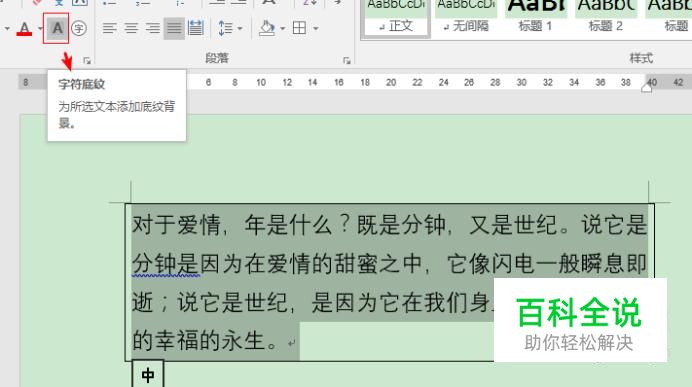Image resolution: width=692 pixels, height=387 pixels.
Task: Align the paragraph text to the right
Action: [153, 29]
